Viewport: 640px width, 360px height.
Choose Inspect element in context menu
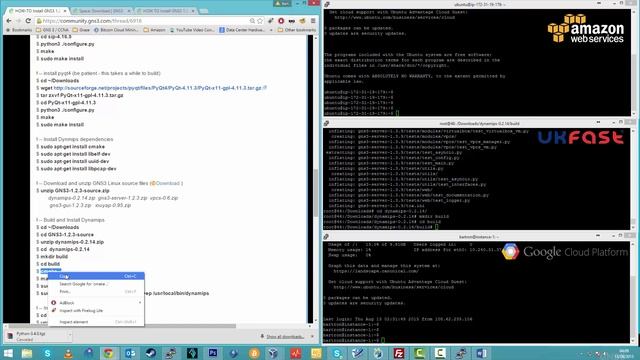96,322
